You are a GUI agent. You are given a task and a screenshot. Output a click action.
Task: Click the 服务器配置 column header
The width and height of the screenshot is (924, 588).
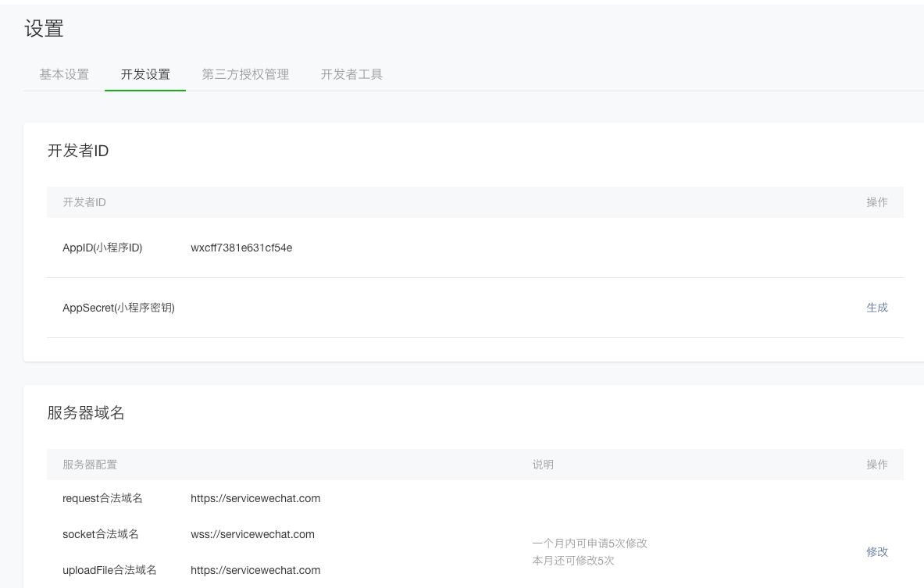90,465
